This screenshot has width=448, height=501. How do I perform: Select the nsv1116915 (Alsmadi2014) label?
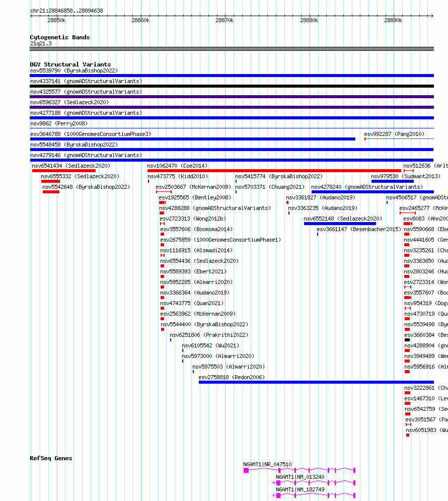[196, 250]
